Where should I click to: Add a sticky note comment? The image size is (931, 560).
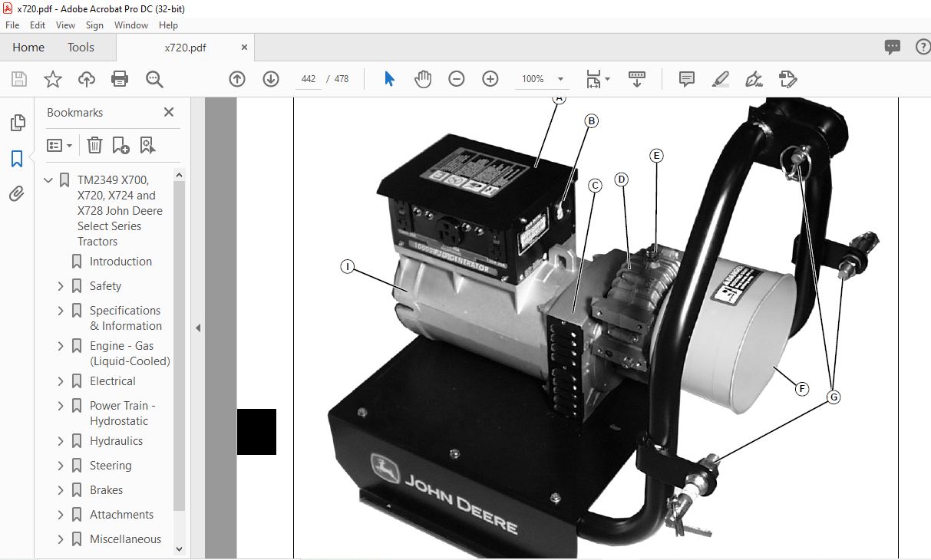687,79
